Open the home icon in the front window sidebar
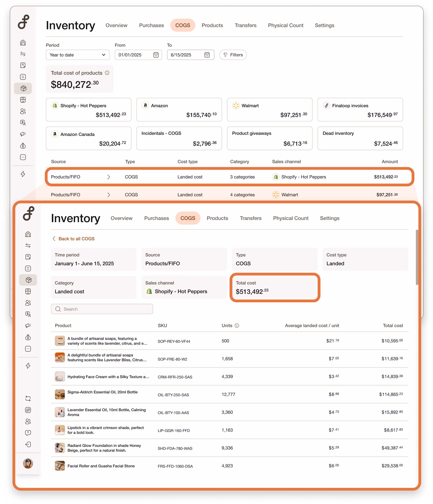The image size is (433, 504). click(28, 234)
